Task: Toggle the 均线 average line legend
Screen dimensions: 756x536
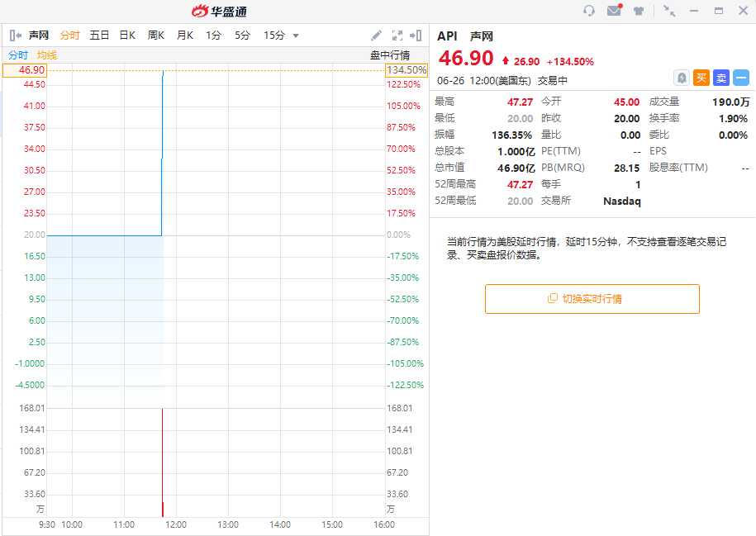Action: (x=47, y=55)
